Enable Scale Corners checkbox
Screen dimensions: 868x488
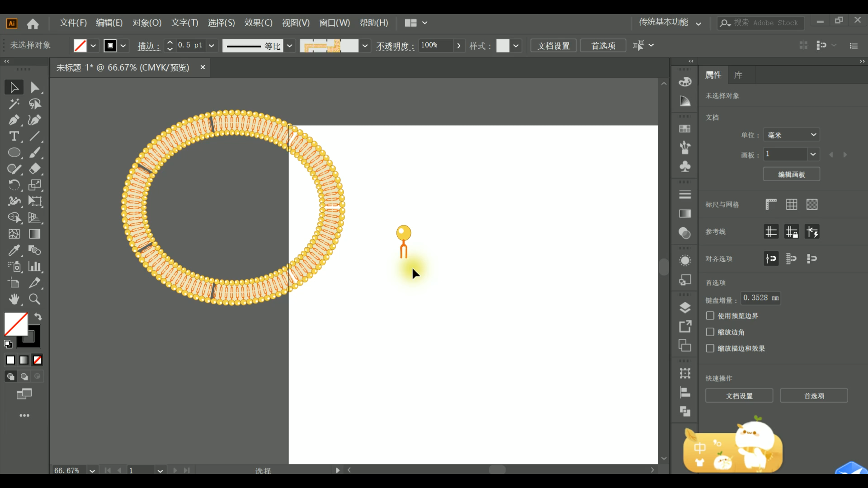pos(710,332)
